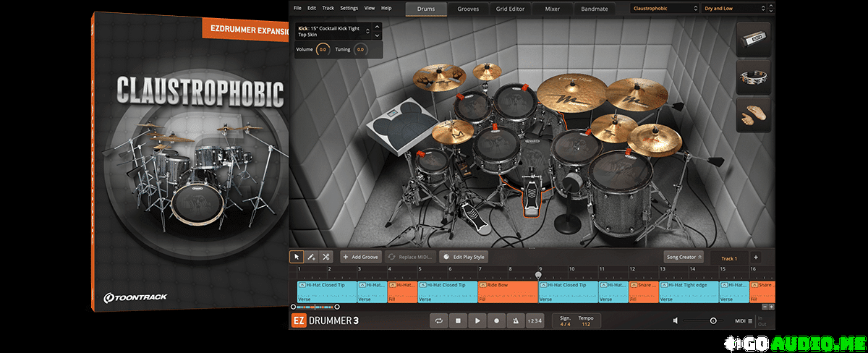Screen dimensions: 868x353
Task: Toggle loop playback
Action: pyautogui.click(x=438, y=320)
